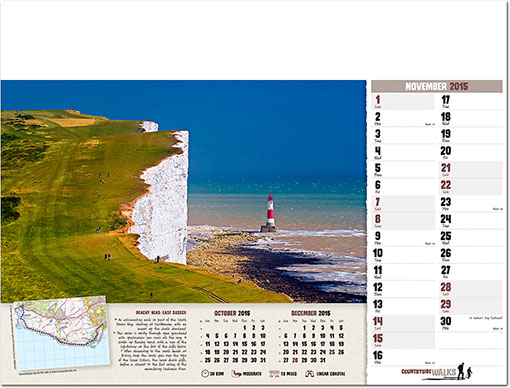The height and width of the screenshot is (388, 510).
Task: Select November day 24 row
Action: [x=471, y=220]
